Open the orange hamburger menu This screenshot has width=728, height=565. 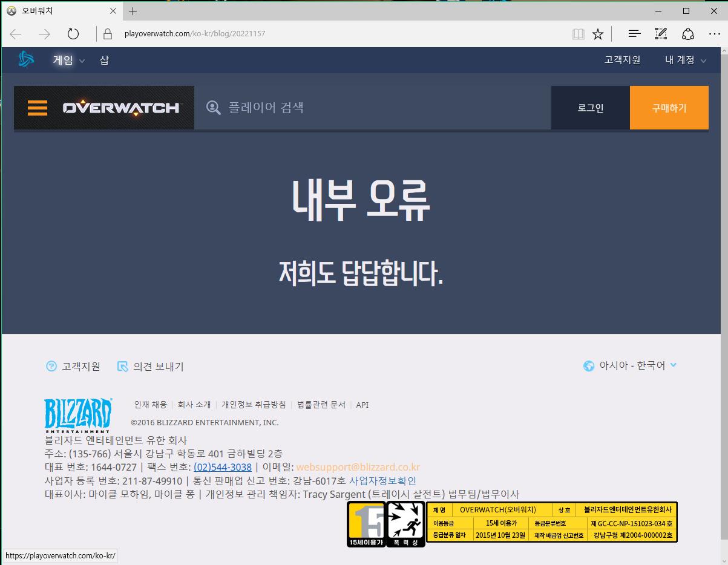38,108
